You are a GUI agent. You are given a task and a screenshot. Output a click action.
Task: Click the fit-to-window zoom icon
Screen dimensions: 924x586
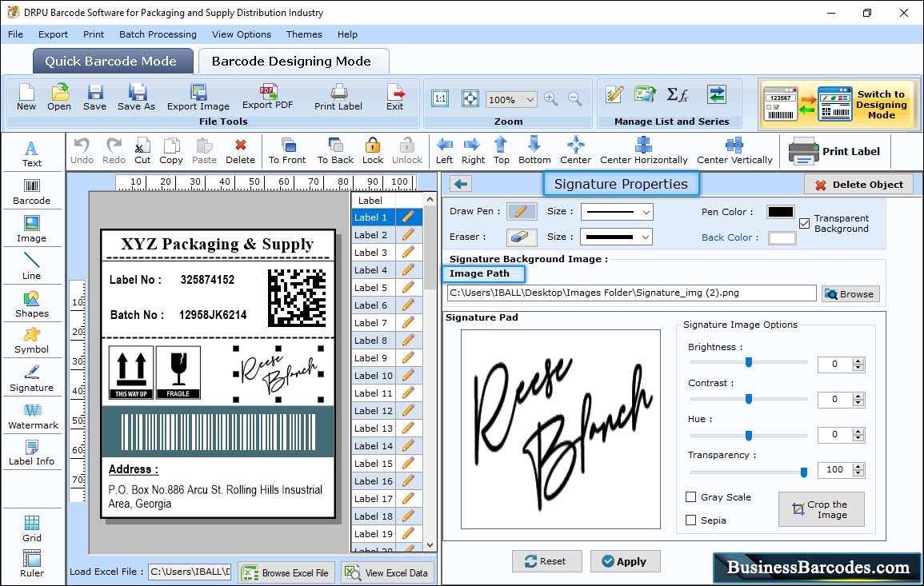(470, 98)
